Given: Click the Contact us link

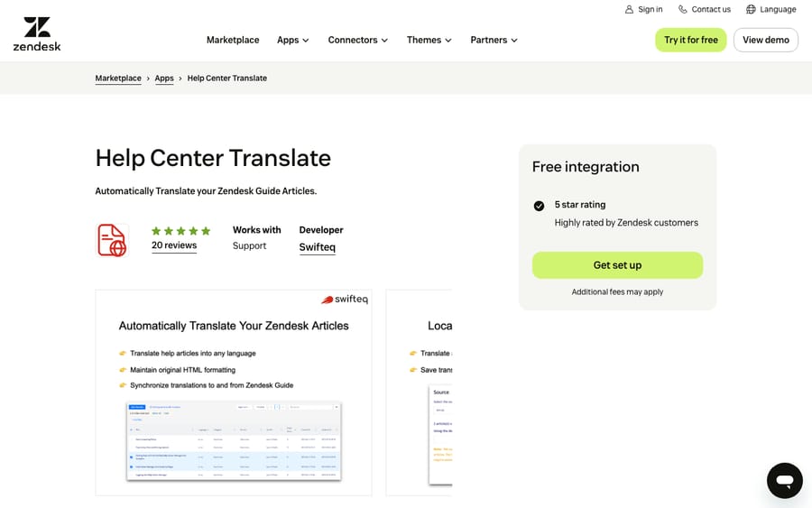Looking at the screenshot, I should (x=705, y=9).
